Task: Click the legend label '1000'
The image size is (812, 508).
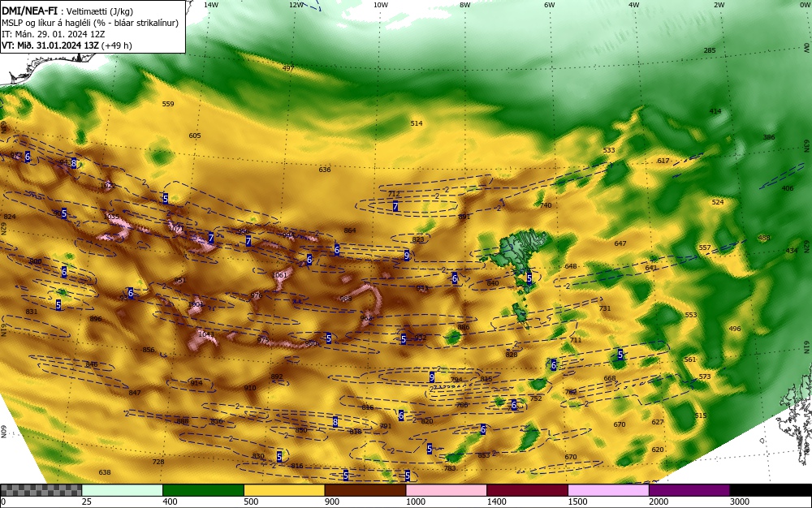Action: coord(415,502)
